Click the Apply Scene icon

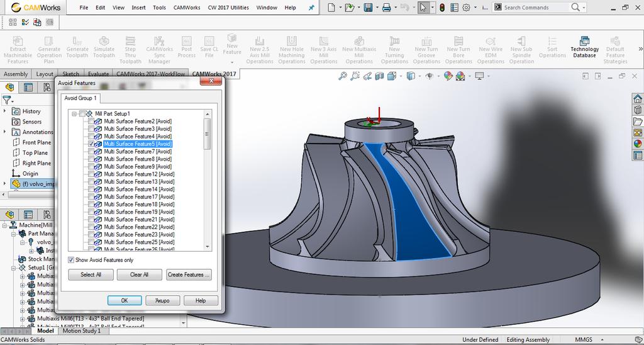pyautogui.click(x=460, y=76)
